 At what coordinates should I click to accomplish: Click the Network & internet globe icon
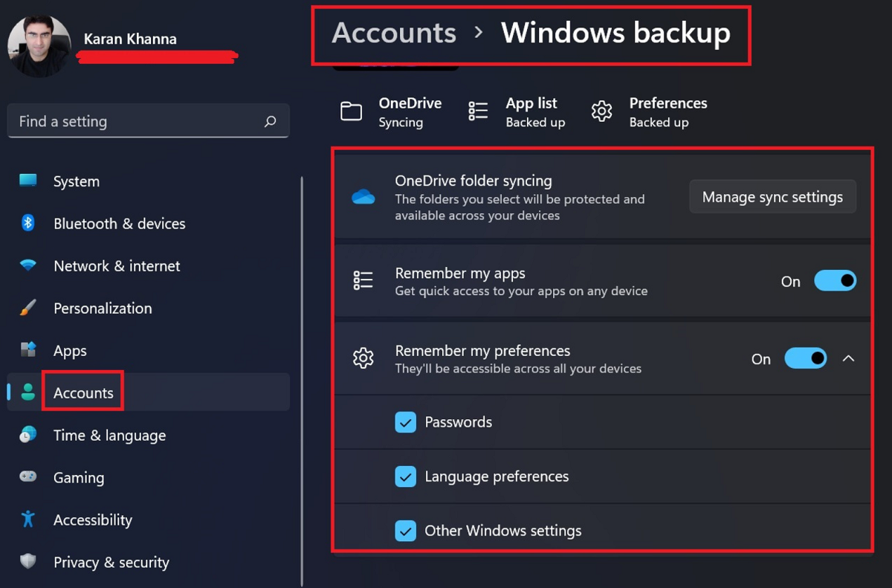(x=26, y=265)
